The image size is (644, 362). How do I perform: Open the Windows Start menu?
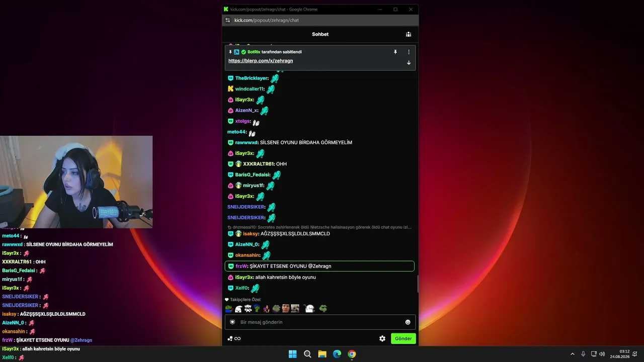pyautogui.click(x=292, y=354)
